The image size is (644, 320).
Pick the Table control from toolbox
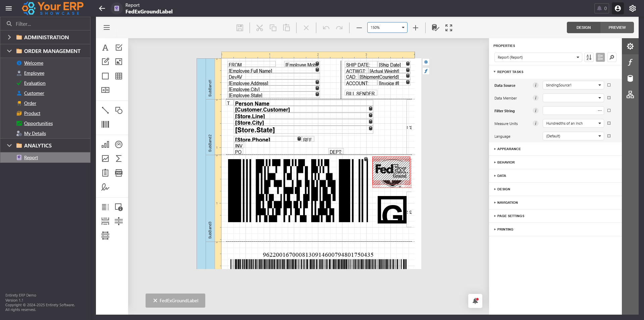[119, 76]
